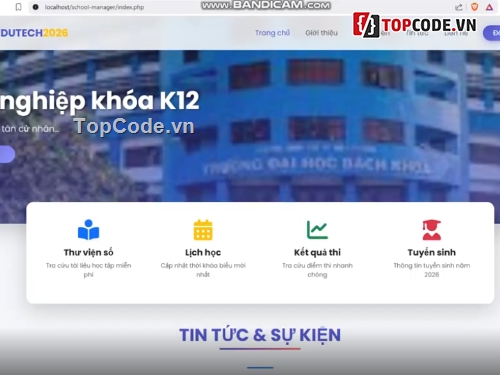Open the Tuyển sinh title
The image size is (500, 375).
click(432, 252)
